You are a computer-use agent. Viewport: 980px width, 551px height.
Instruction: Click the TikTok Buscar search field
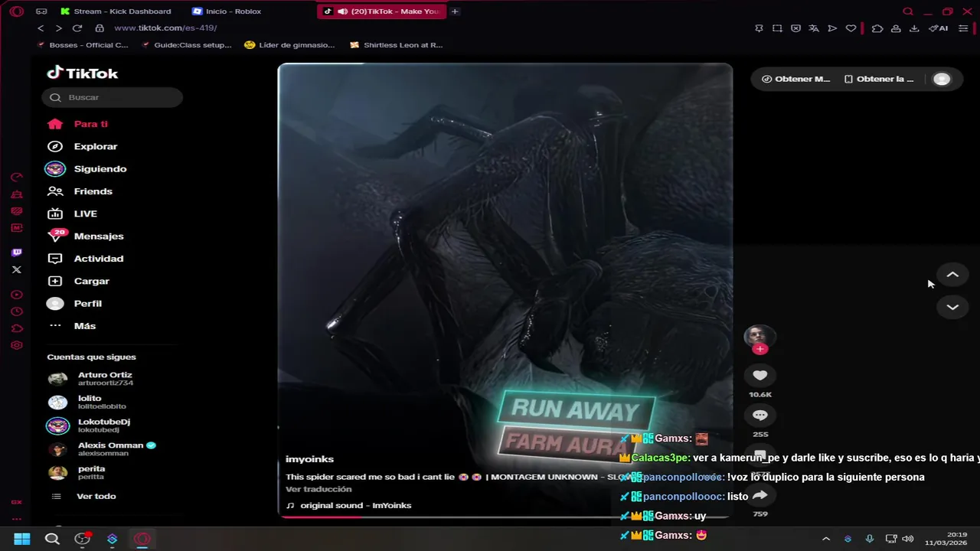pos(113,97)
